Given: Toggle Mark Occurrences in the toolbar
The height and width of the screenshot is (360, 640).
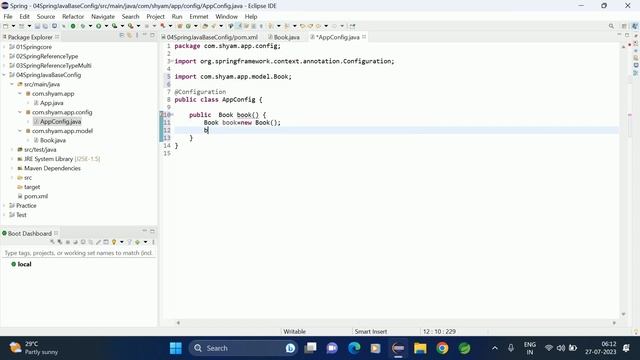Looking at the screenshot, I should tap(238, 26).
